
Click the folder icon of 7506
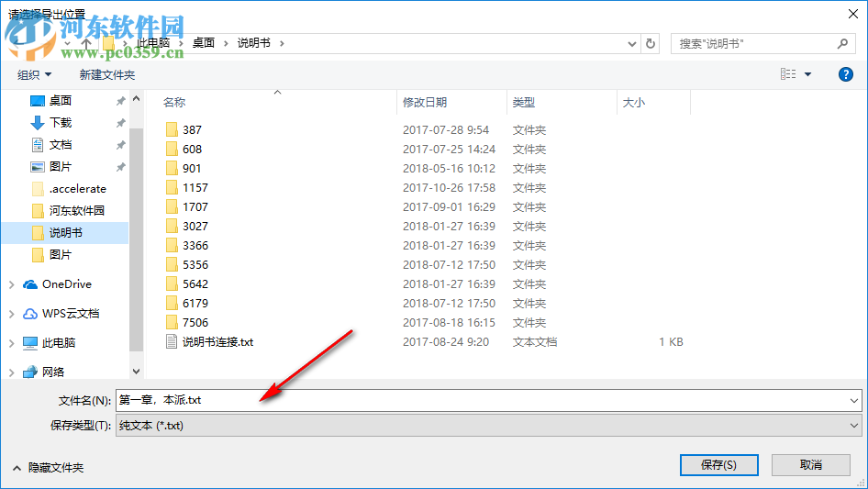pyautogui.click(x=172, y=322)
